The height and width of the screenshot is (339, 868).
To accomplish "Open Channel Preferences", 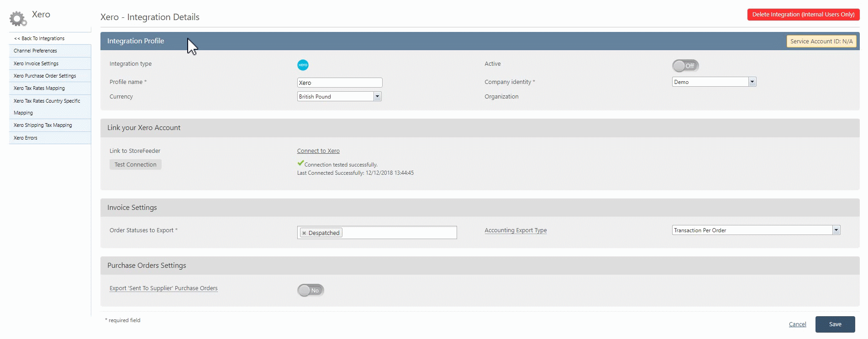I will point(50,51).
